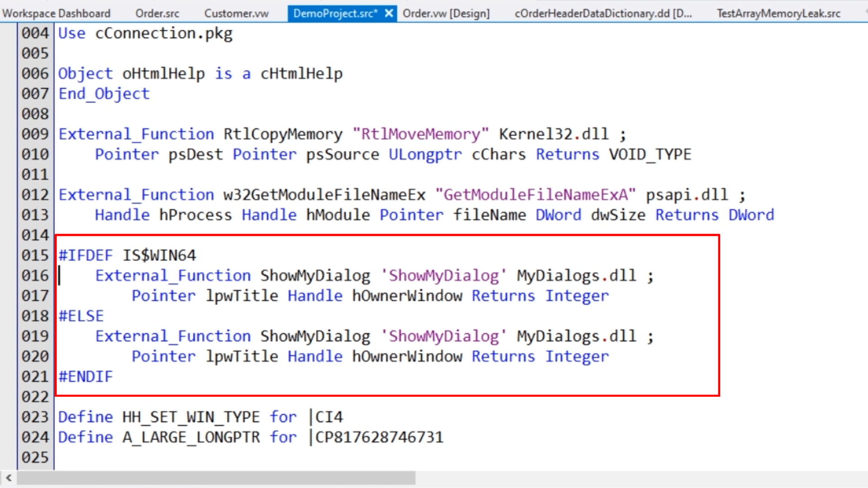The height and width of the screenshot is (488, 868).
Task: Select the active DemoProject.src tab
Action: coord(335,14)
